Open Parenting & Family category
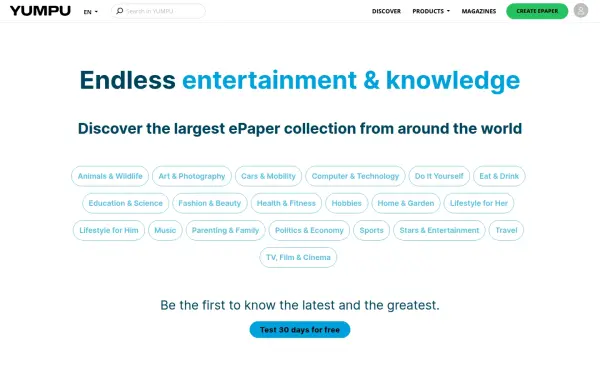Viewport: 600px width, 375px height. pos(225,230)
